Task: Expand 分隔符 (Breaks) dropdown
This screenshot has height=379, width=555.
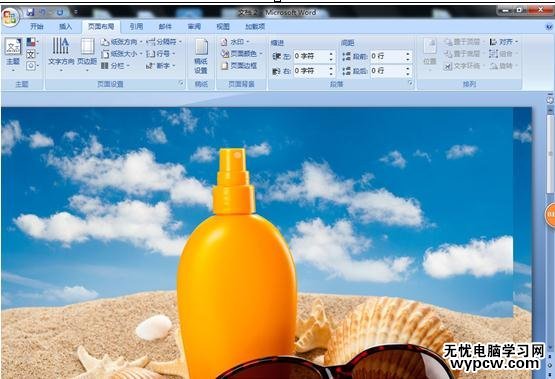Action: 164,42
